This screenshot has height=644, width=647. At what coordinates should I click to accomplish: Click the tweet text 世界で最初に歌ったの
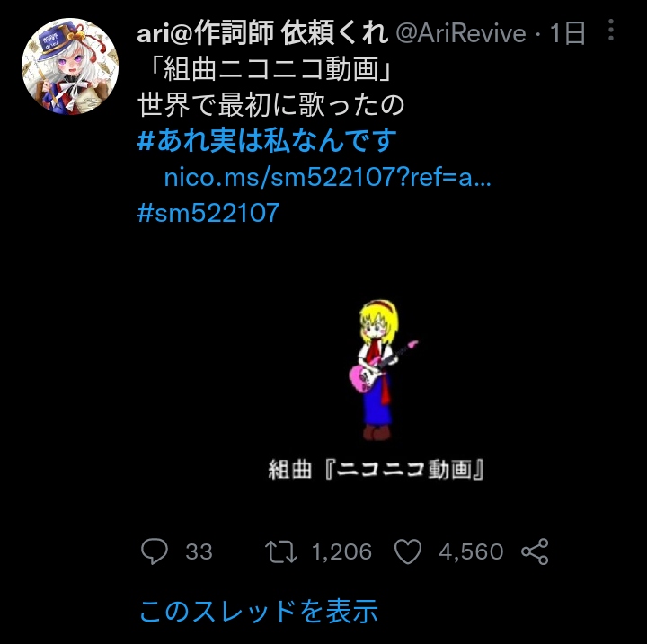(x=270, y=105)
